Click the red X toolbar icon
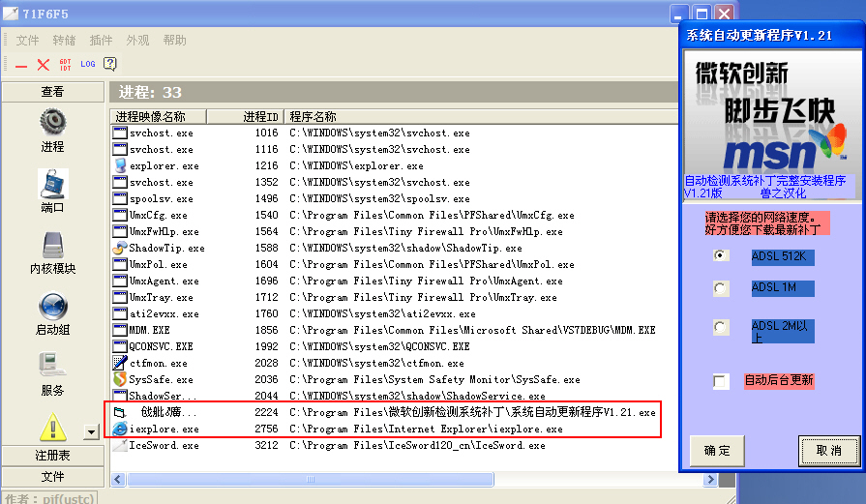The width and height of the screenshot is (866, 504). click(44, 65)
